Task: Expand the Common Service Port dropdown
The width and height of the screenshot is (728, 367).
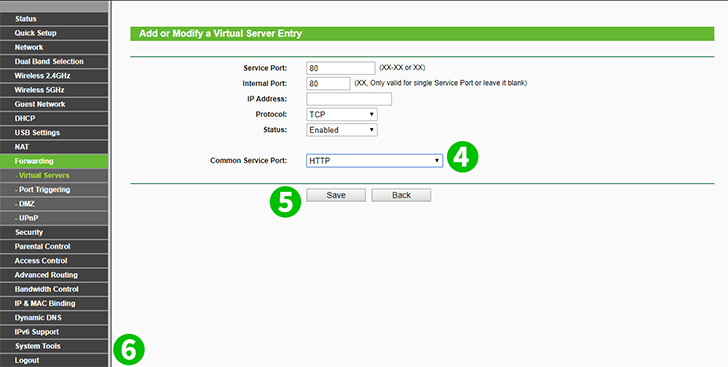Action: pyautogui.click(x=374, y=161)
